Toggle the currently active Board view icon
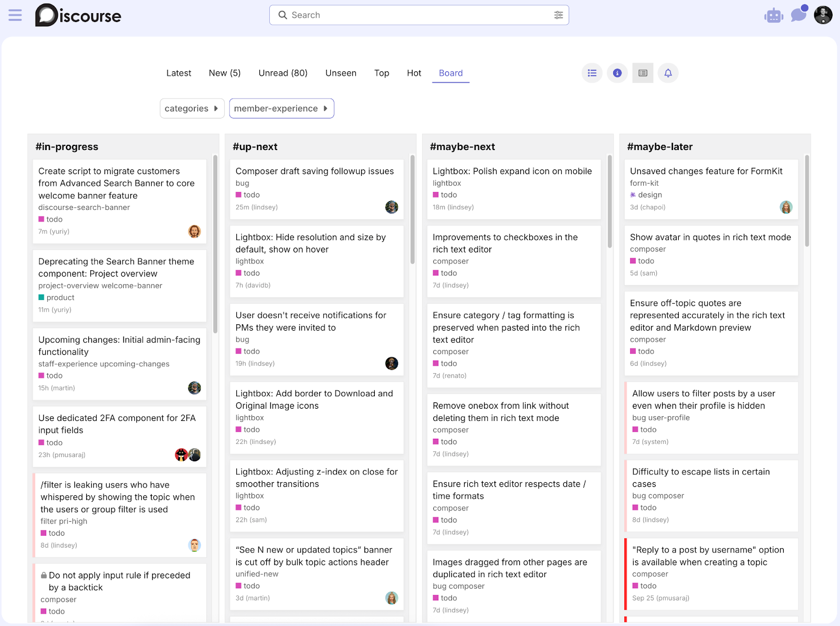840x626 pixels. point(642,73)
